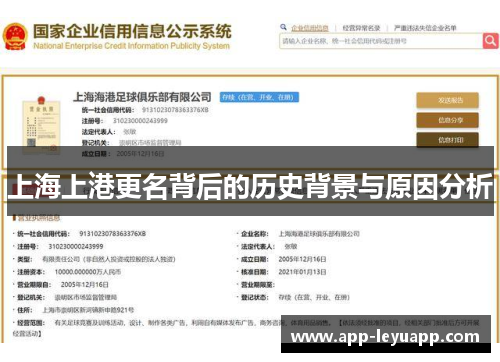Open the 严重违法失信企业名单 tab

point(425,28)
